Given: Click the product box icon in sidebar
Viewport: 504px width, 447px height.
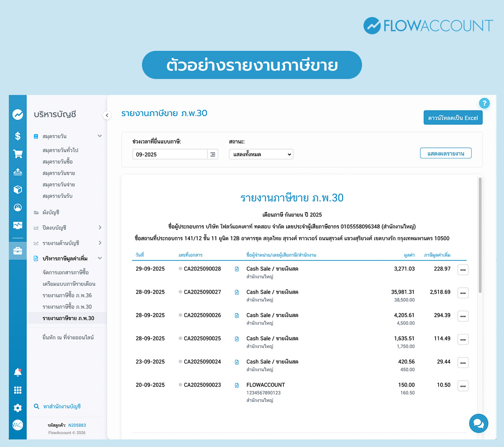Looking at the screenshot, I should 18,189.
